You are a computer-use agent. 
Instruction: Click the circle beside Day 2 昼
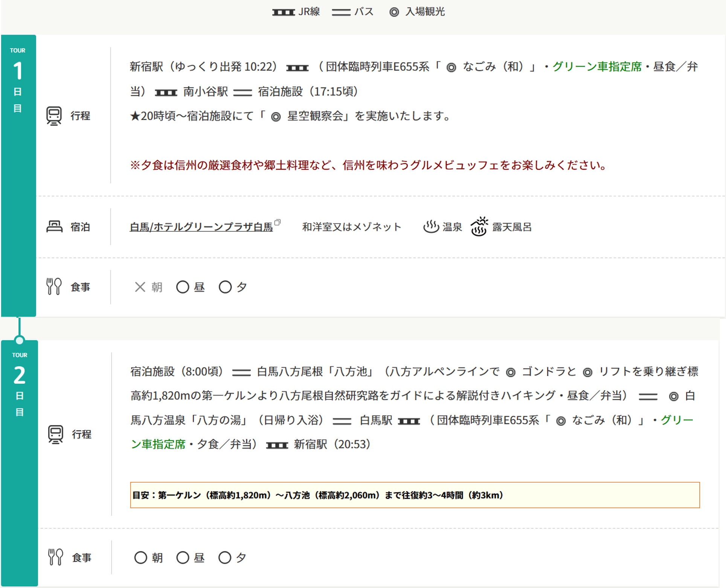coord(183,558)
